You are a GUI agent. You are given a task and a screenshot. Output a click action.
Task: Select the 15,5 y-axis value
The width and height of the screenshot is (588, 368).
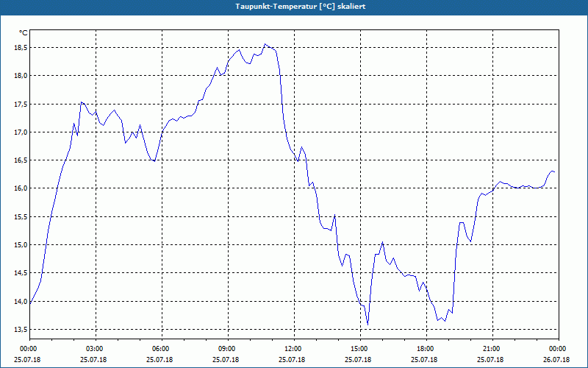(21, 216)
